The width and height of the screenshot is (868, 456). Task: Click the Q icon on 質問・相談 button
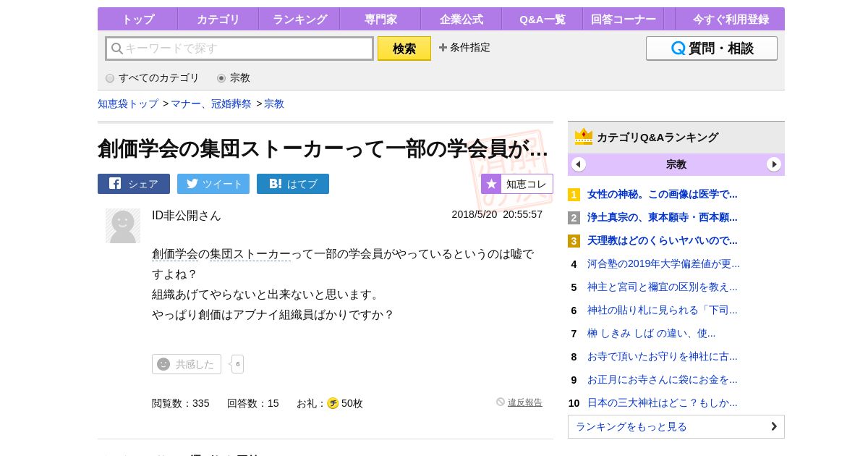678,48
